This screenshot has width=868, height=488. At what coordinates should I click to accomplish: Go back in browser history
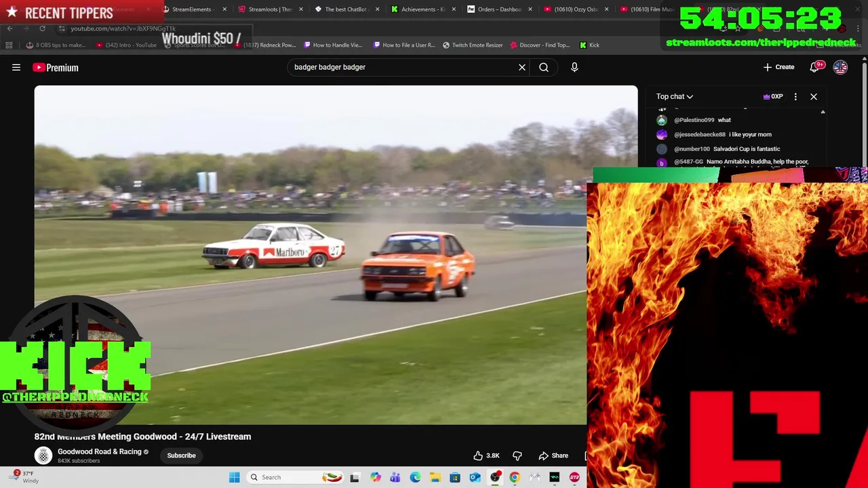coord(9,28)
